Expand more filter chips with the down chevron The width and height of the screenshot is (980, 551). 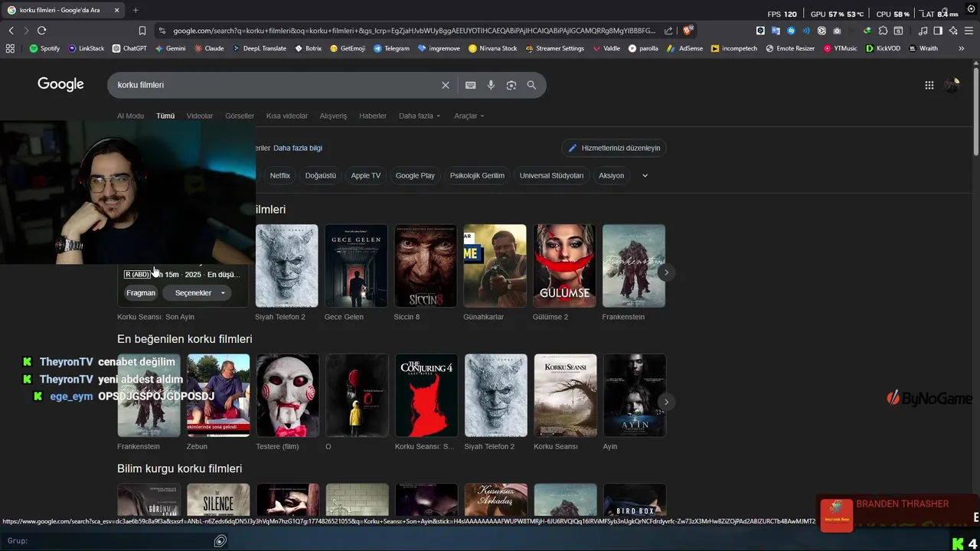pyautogui.click(x=645, y=175)
